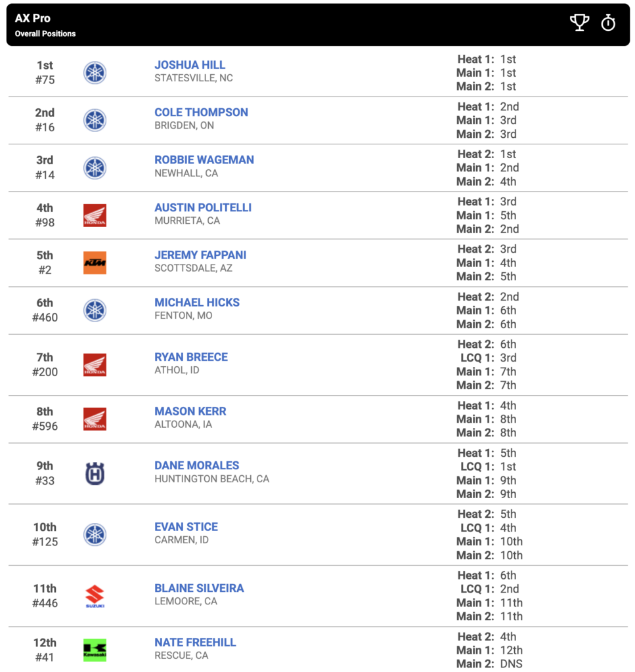Click Jeremy Fappani's KTM logo
Image resolution: width=635 pixels, height=672 pixels.
(x=95, y=262)
